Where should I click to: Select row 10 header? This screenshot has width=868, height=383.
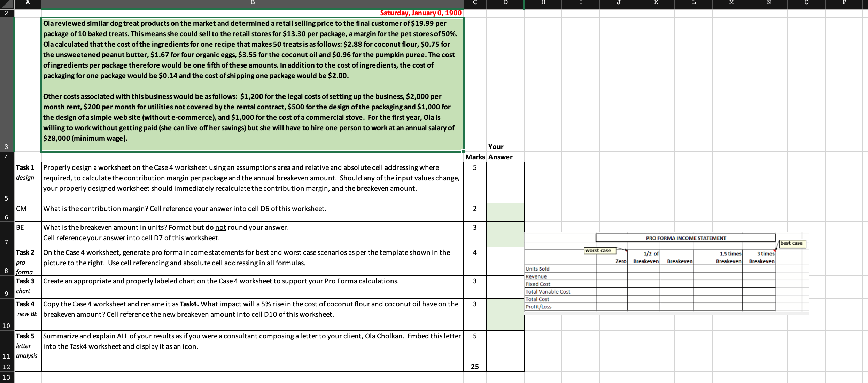[7, 314]
